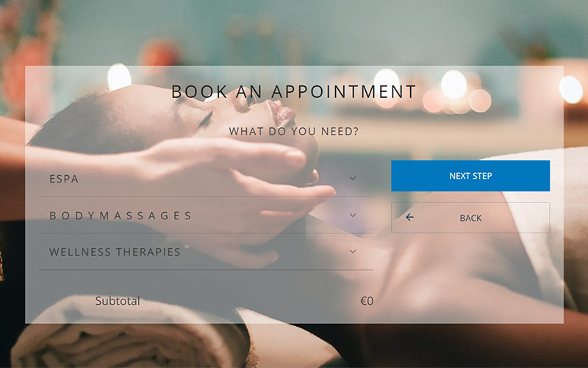Image resolution: width=588 pixels, height=368 pixels.
Task: Expand the WELLNESS THERAPIES category label
Action: tap(115, 252)
